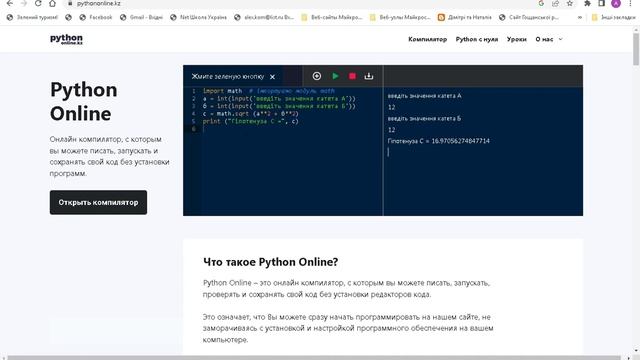The height and width of the screenshot is (360, 640).
Task: Open the Gmail - Вхідні bookmark
Action: point(141,17)
